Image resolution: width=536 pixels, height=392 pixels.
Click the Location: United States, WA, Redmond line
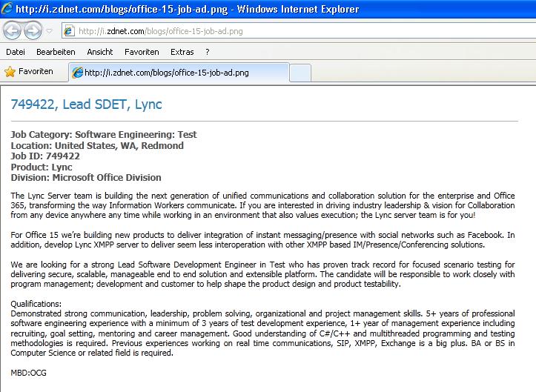(97, 145)
